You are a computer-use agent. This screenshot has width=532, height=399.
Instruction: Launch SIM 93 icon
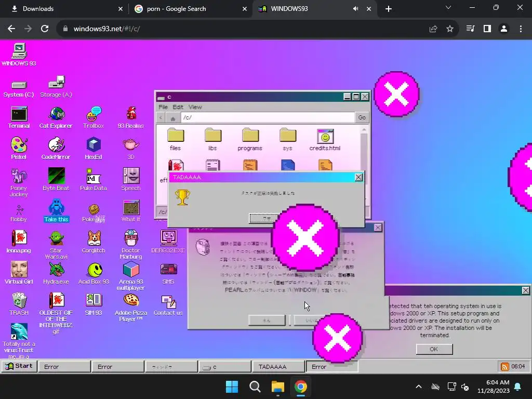click(94, 304)
